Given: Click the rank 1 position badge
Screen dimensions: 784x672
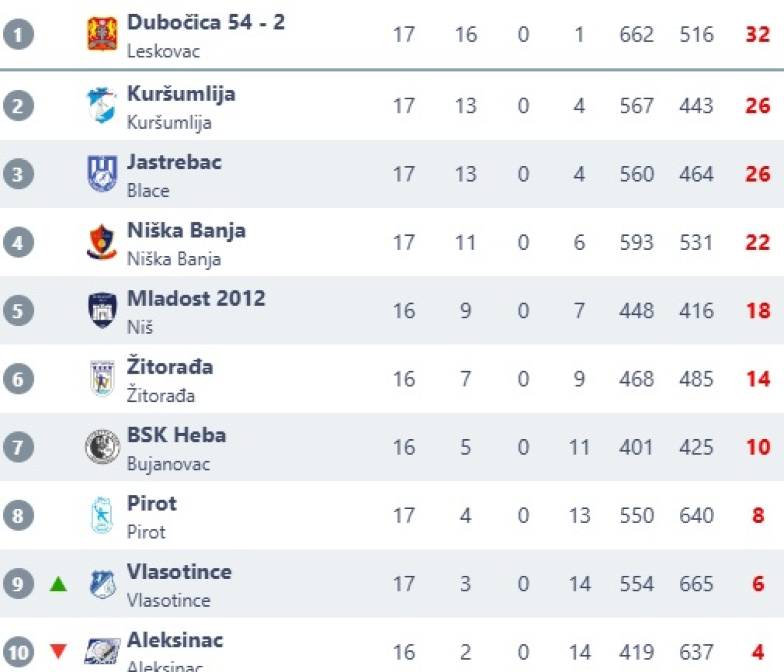Looking at the screenshot, I should [x=18, y=34].
